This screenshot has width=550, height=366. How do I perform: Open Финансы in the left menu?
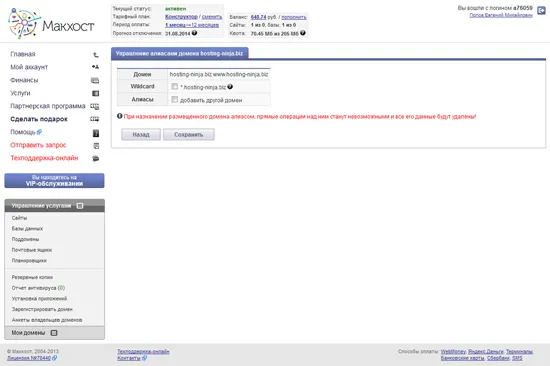pos(24,80)
